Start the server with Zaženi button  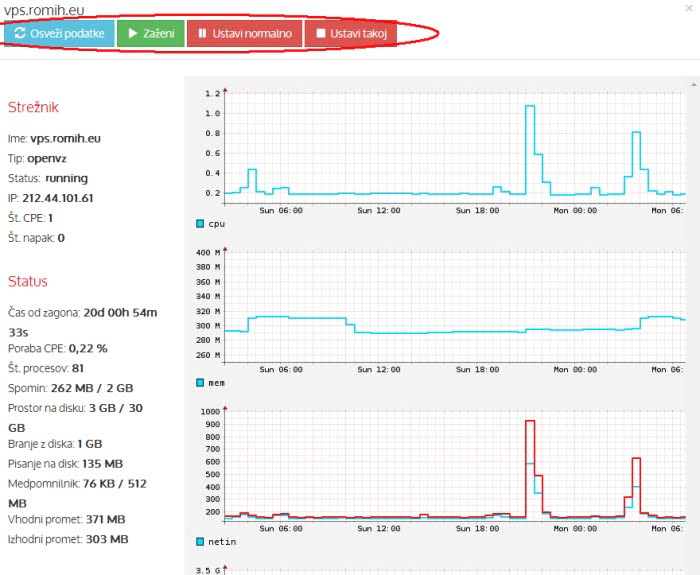click(151, 33)
